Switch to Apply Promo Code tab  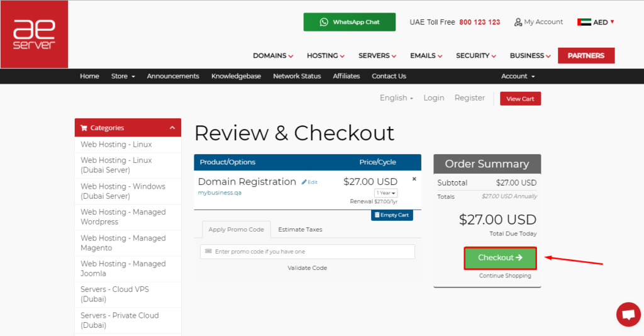[x=236, y=230]
